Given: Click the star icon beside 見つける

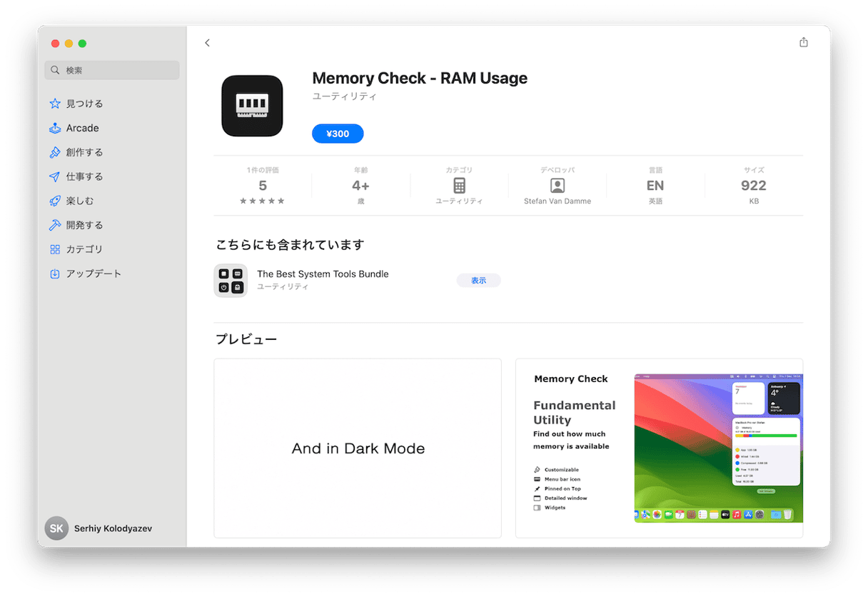Looking at the screenshot, I should point(55,104).
